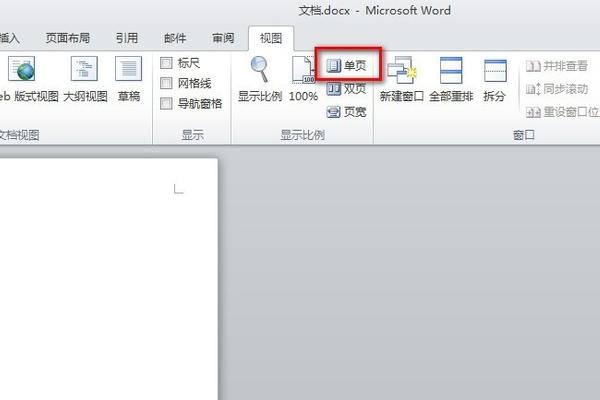Set zoom to 100% page icon

[303, 80]
